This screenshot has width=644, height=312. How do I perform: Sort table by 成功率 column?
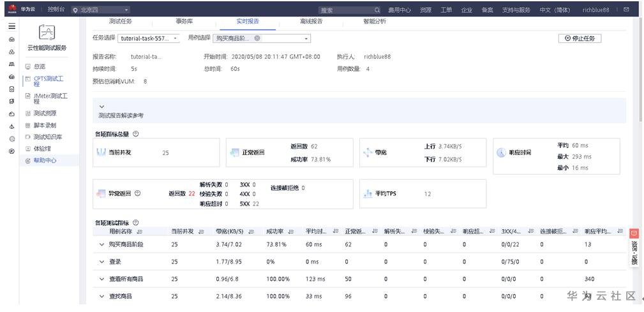[291, 232]
